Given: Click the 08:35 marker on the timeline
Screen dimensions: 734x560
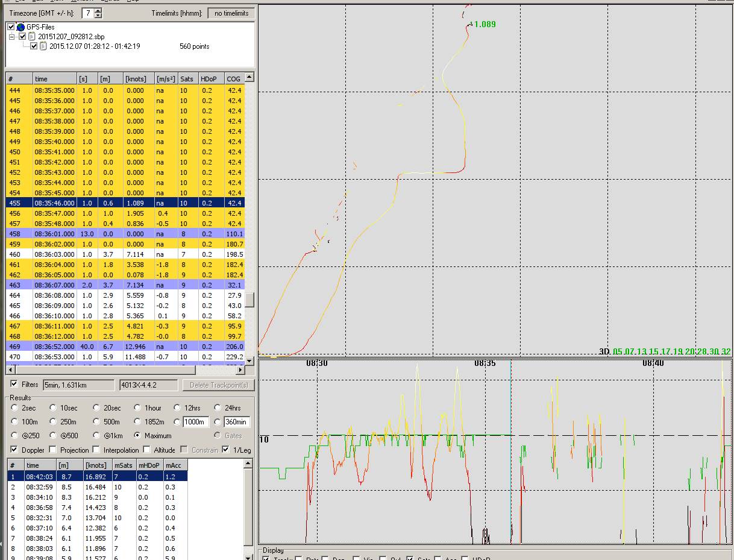Looking at the screenshot, I should coord(485,363).
